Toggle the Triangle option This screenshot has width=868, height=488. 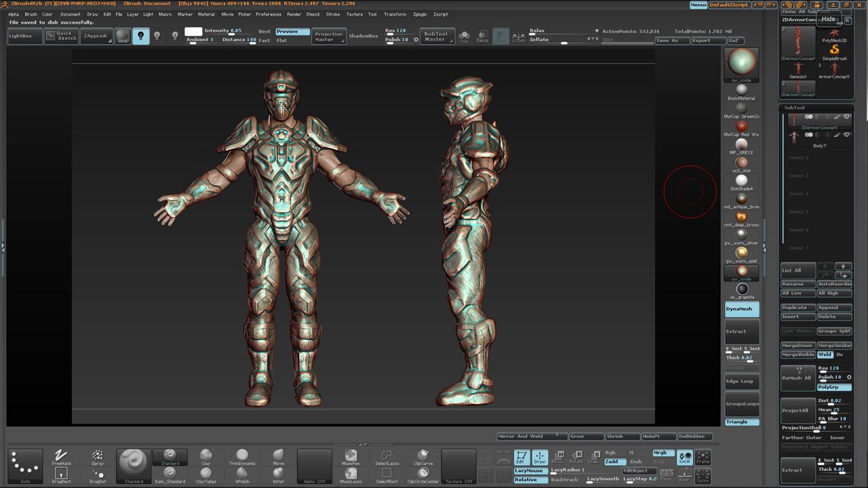[742, 422]
